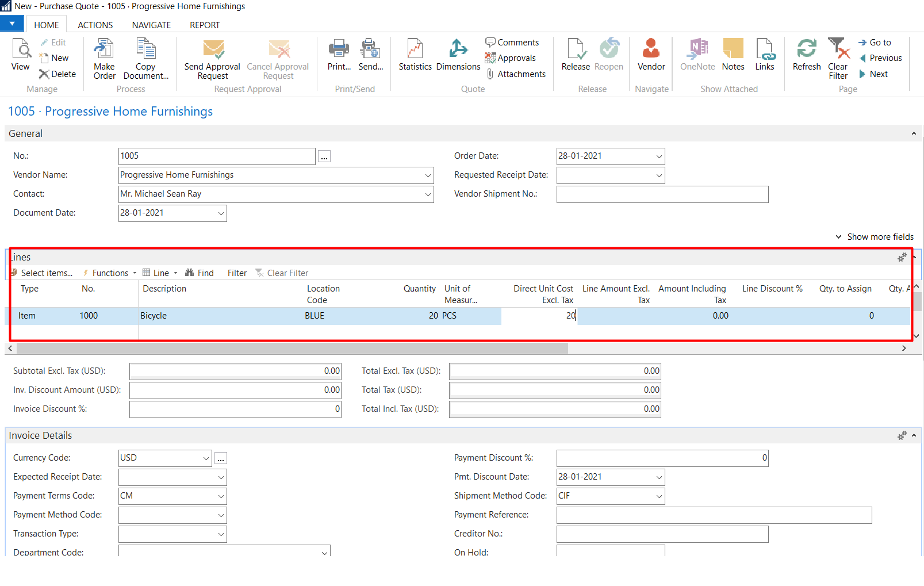Image resolution: width=924 pixels, height=586 pixels.
Task: Switch to the NAVIGATE ribbon tab
Action: (152, 25)
